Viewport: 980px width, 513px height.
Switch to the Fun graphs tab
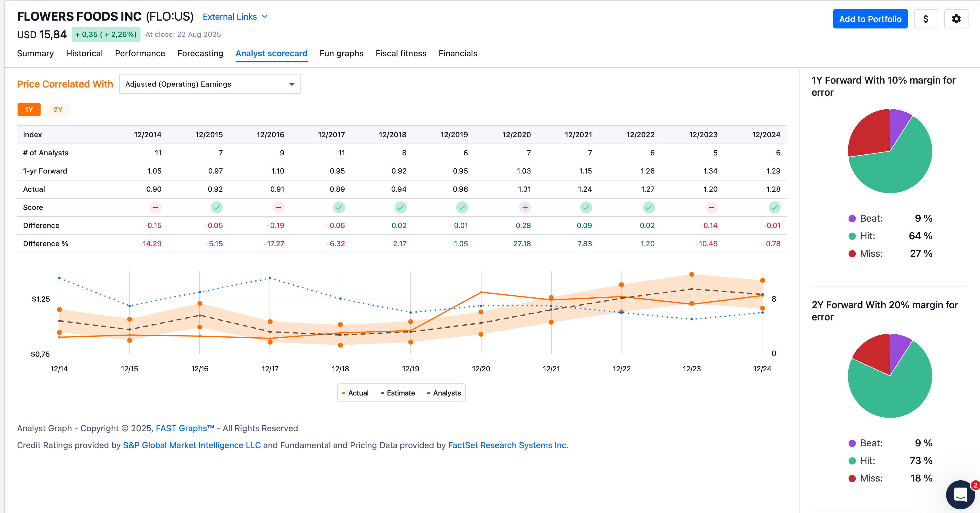[x=341, y=54]
